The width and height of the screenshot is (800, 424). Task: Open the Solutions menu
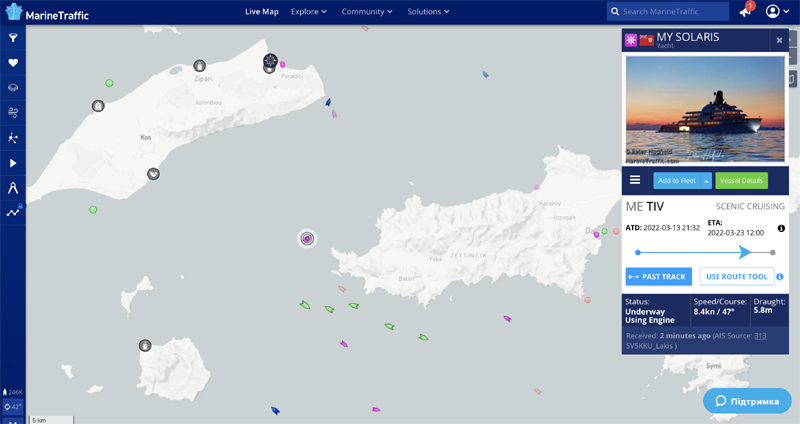(x=428, y=12)
